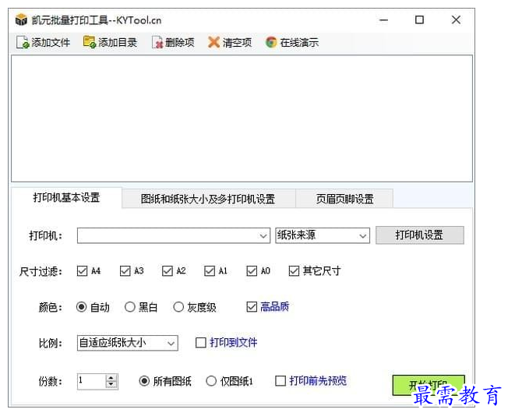Click the 添加目录 add folder icon
The image size is (508, 420).
tap(90, 42)
